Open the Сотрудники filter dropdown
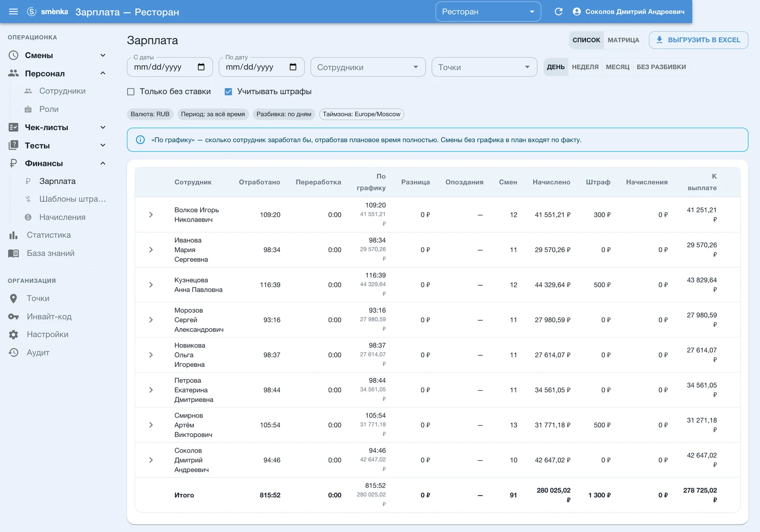Image resolution: width=760 pixels, height=532 pixels. [368, 67]
